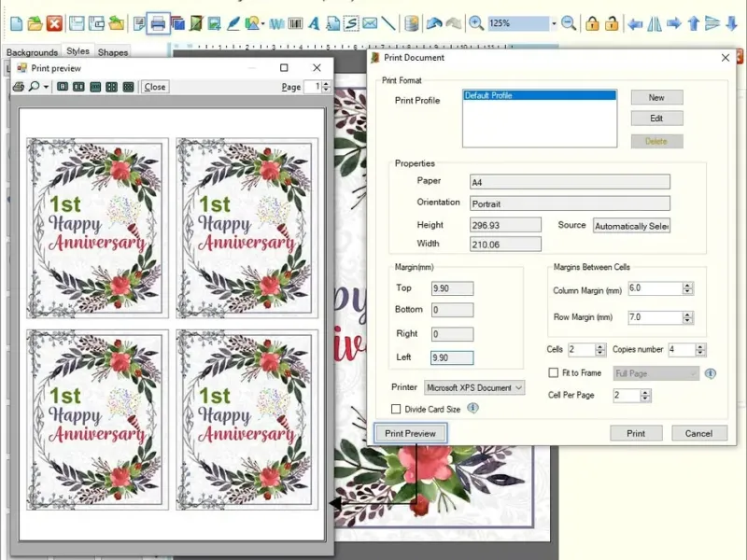747x560 pixels.
Task: Select the four-pages layout icon in Print preview
Action: 111,87
